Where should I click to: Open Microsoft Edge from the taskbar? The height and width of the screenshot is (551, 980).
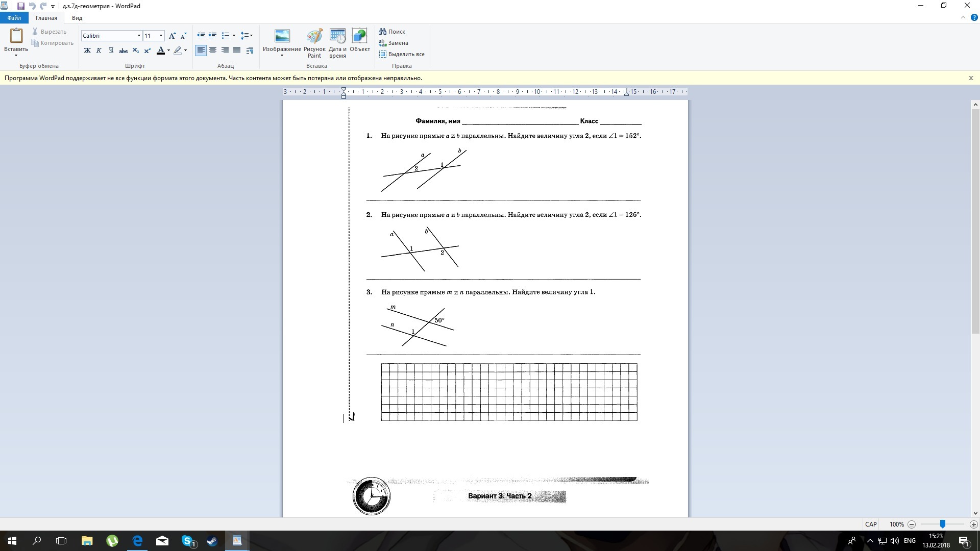pos(137,541)
